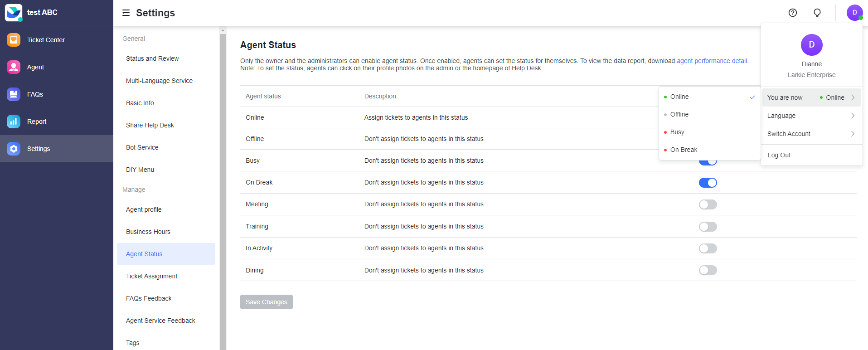
Task: Select On Break in status list
Action: pyautogui.click(x=709, y=150)
